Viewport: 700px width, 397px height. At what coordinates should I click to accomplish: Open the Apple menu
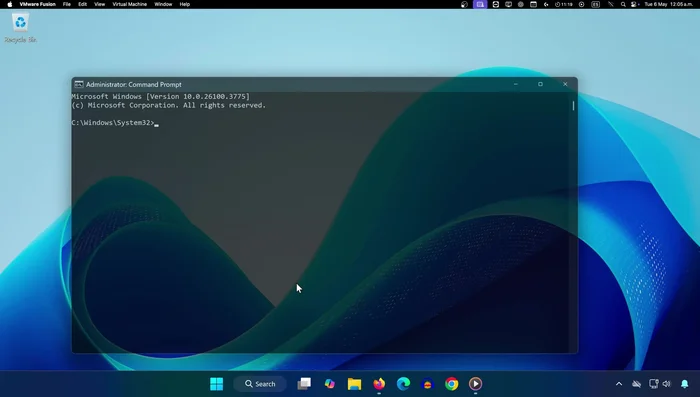coord(10,4)
